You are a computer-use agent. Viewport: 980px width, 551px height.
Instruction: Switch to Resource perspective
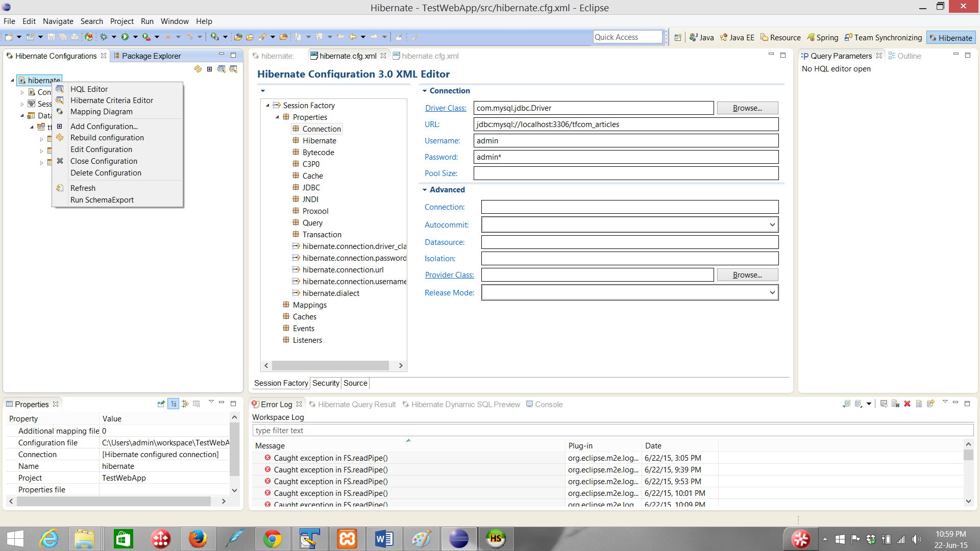coord(780,38)
